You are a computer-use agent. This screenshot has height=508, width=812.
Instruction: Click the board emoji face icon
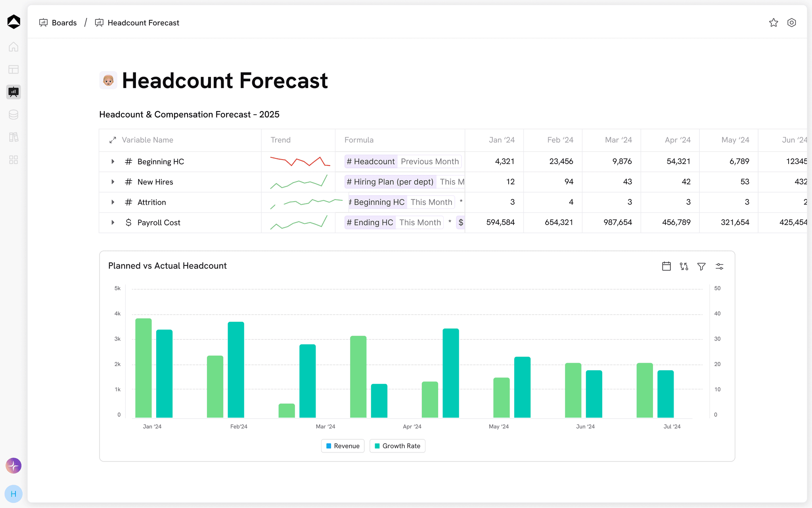[x=108, y=80]
